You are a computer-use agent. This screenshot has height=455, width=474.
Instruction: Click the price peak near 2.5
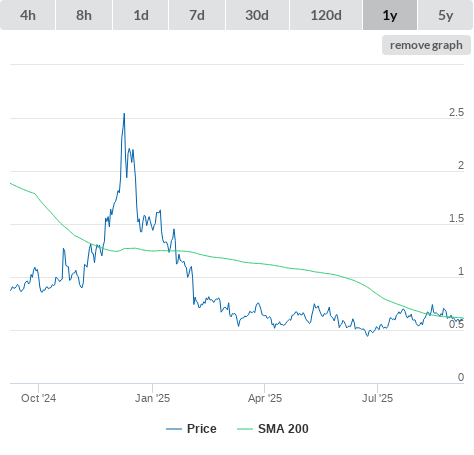[124, 114]
